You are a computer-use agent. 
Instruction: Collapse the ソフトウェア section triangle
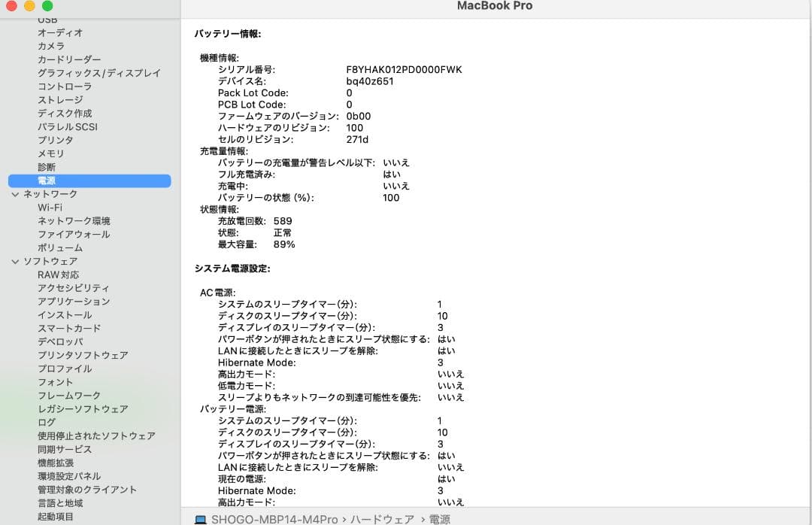coord(15,261)
